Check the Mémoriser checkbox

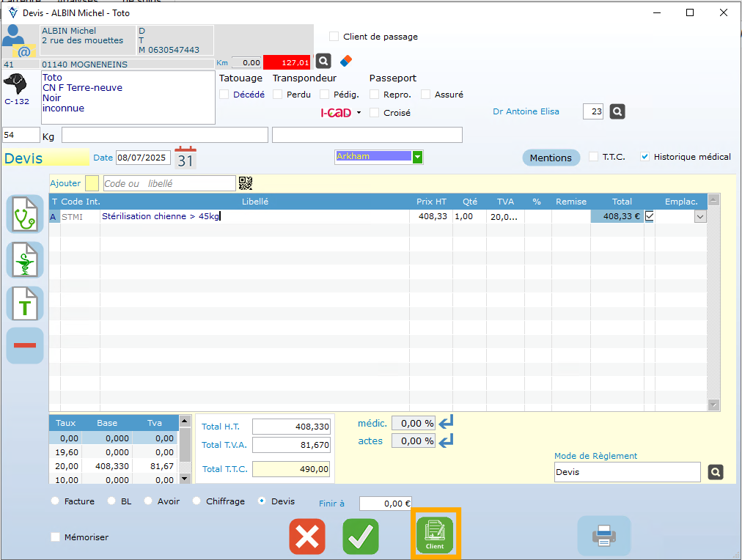[56, 537]
